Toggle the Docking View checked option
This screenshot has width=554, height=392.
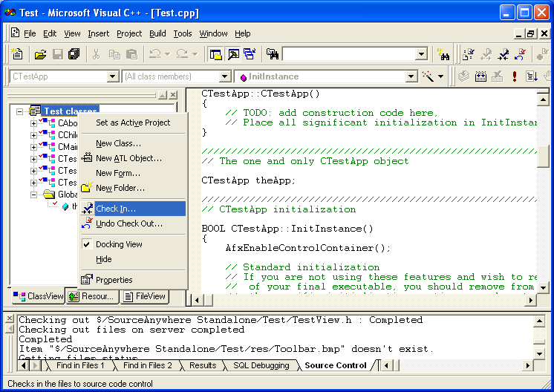click(133, 244)
